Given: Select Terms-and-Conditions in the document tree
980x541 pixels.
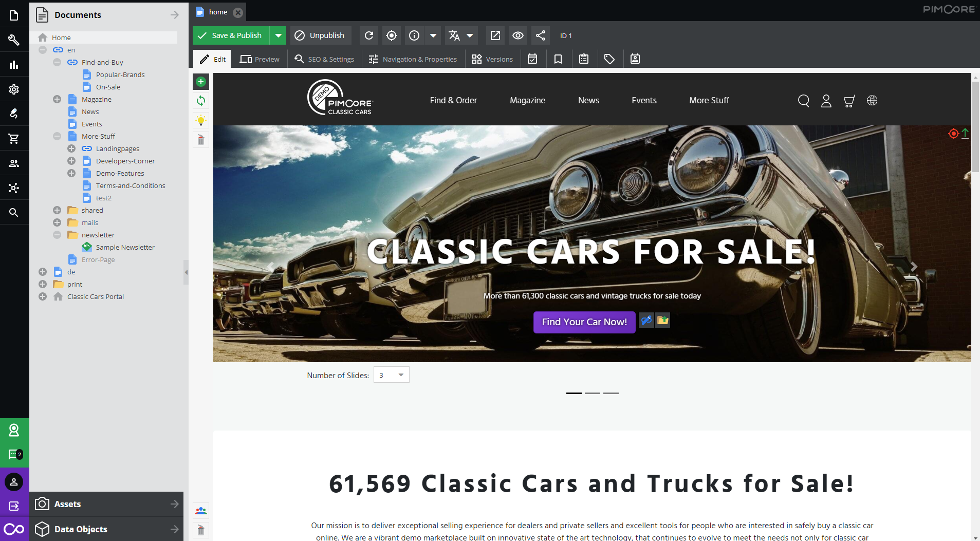Looking at the screenshot, I should (x=131, y=185).
